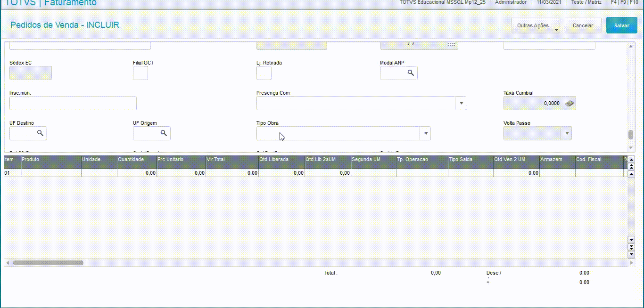Expand the Volta Passo dropdown arrow

click(566, 133)
